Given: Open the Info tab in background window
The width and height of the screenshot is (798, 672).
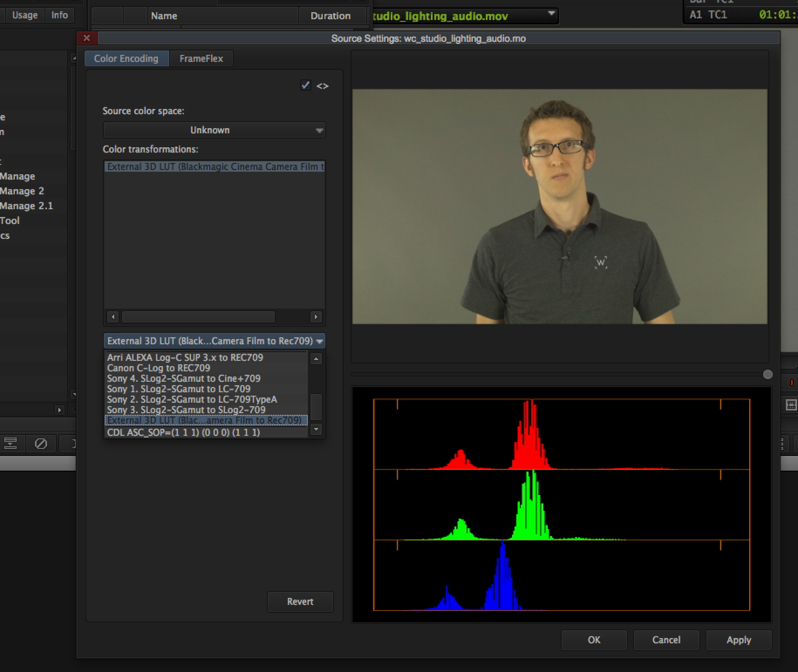Looking at the screenshot, I should click(59, 15).
